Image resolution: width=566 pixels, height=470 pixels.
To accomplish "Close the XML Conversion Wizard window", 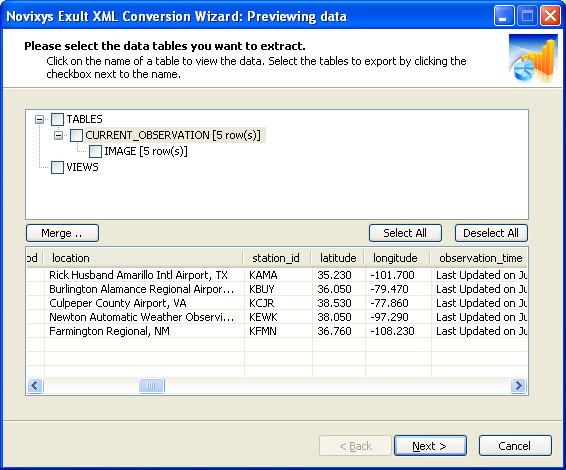I will 550,16.
